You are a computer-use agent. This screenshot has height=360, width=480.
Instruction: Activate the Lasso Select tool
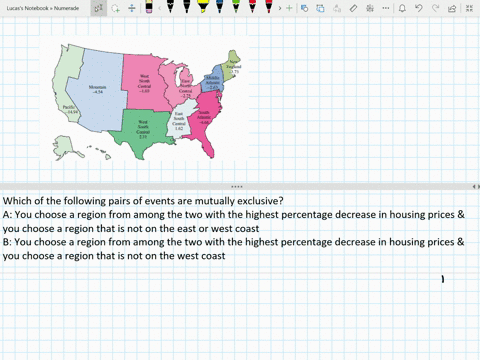[115, 8]
